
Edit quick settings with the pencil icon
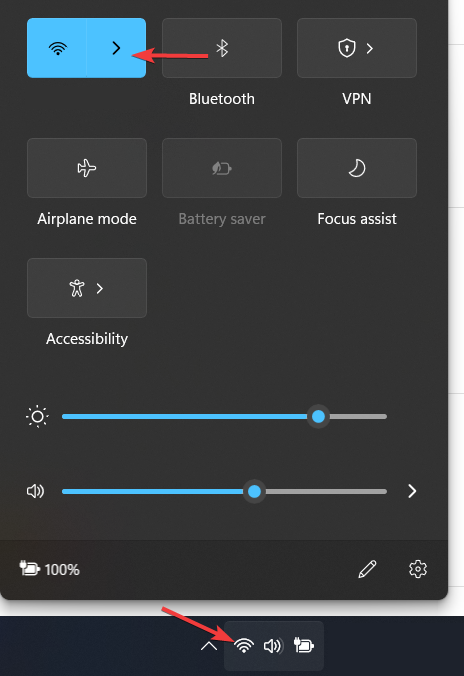[x=367, y=569]
